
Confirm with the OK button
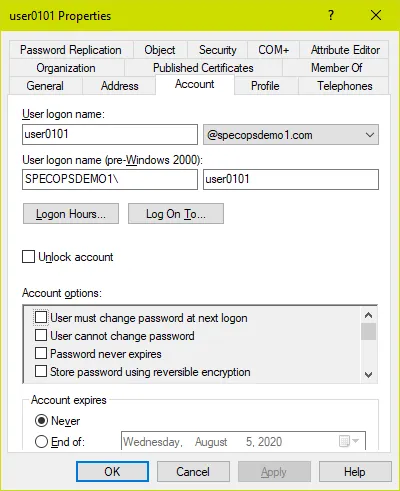112,471
